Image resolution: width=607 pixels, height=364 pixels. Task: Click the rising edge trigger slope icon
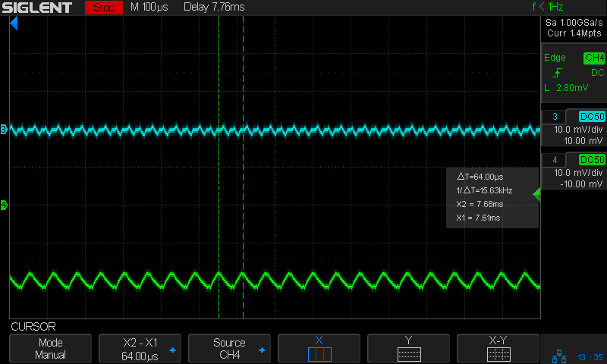point(558,73)
